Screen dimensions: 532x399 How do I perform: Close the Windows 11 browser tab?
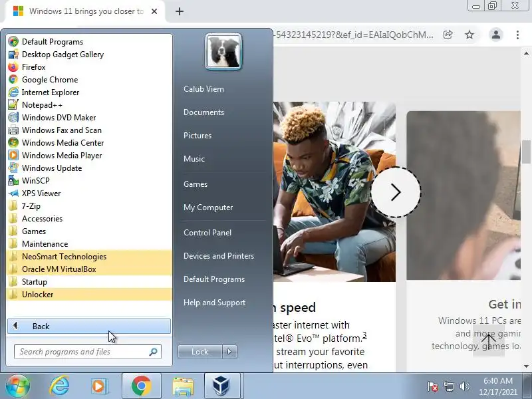[154, 11]
